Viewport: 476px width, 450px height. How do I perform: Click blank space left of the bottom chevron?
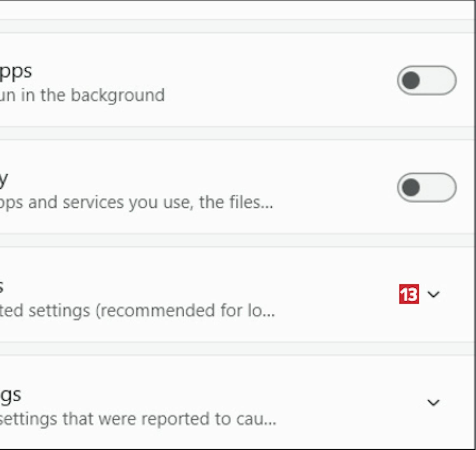(x=349, y=402)
